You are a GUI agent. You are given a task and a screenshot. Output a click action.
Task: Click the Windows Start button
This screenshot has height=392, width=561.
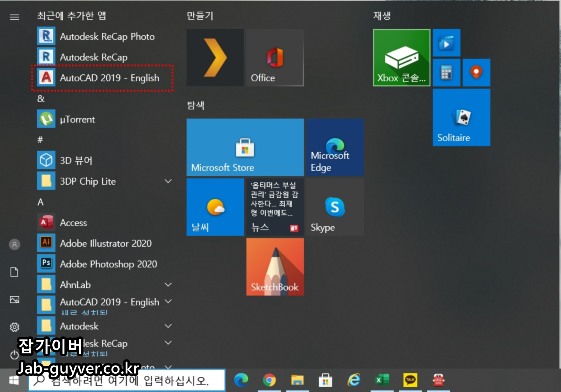click(14, 380)
